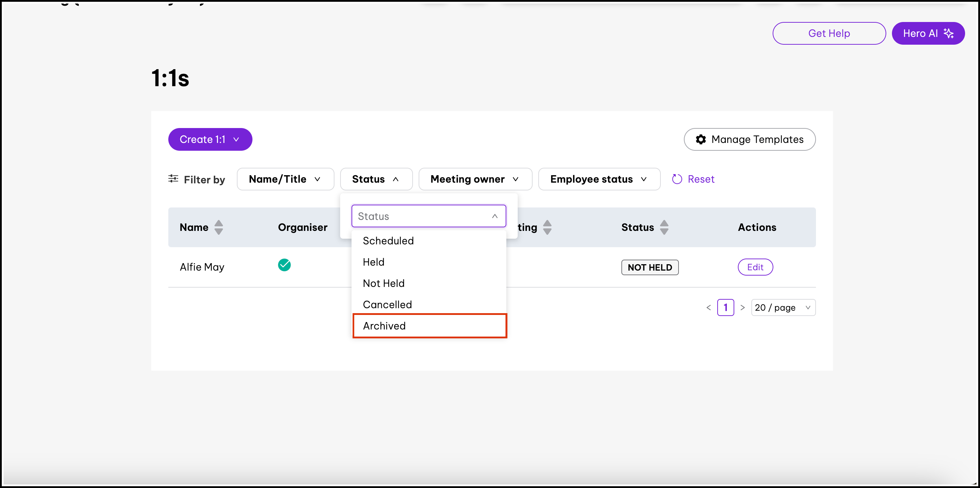
Task: Click into the Status search field
Action: coord(422,216)
